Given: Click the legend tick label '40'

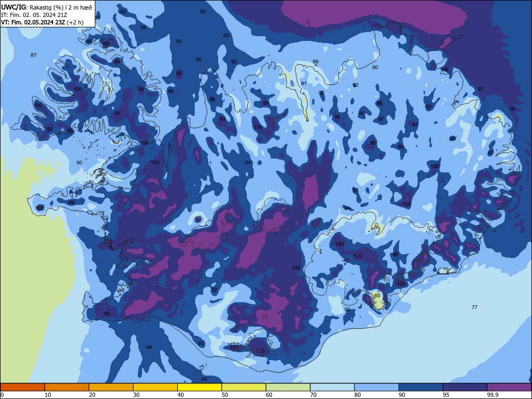Looking at the screenshot, I should click(x=180, y=395).
